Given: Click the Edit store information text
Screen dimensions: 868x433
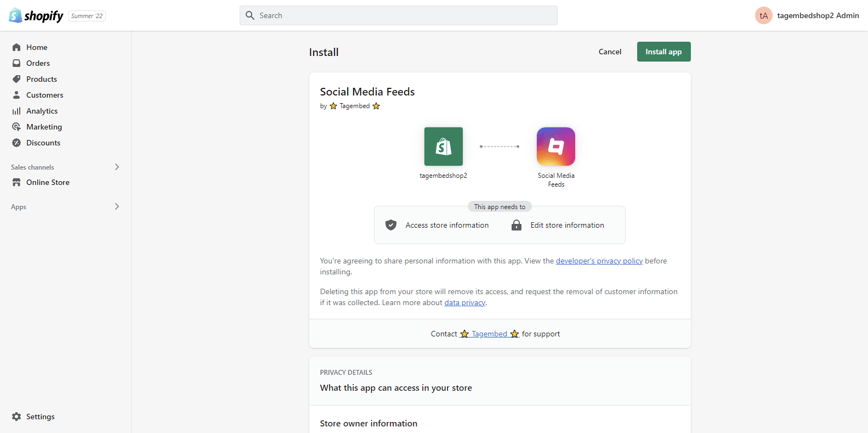Looking at the screenshot, I should pos(568,225).
